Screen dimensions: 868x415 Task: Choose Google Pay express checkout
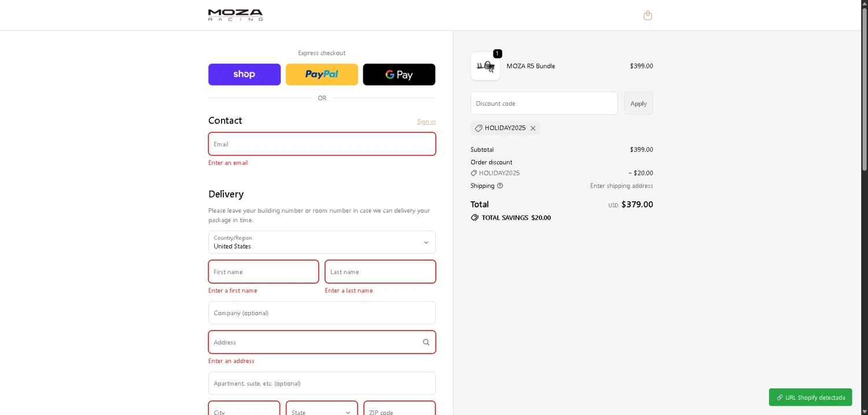click(399, 75)
